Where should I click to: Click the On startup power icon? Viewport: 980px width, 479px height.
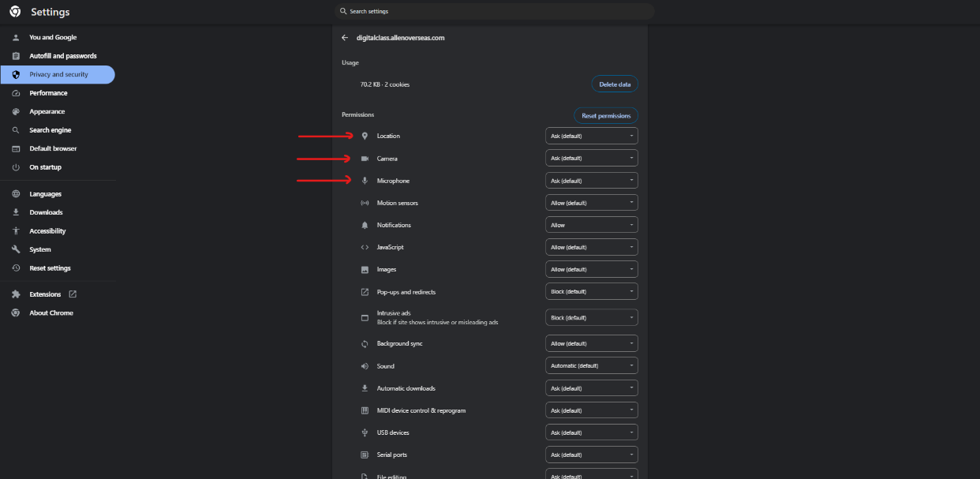16,167
